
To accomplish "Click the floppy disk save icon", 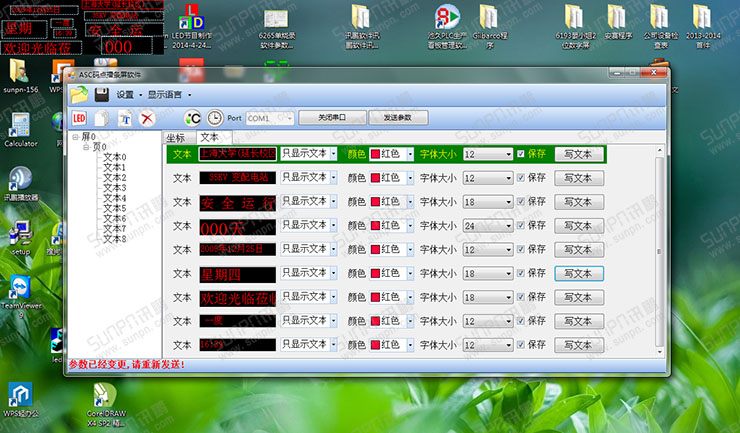I will [x=101, y=94].
